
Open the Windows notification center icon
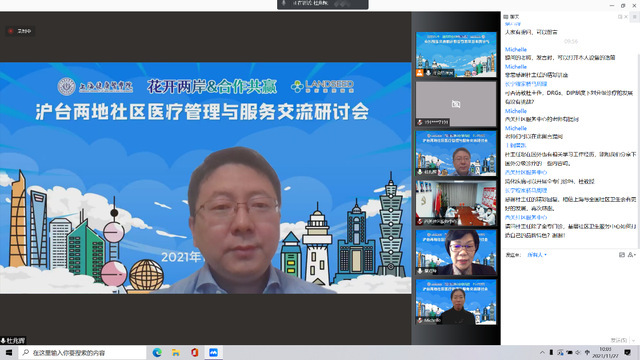[x=628, y=352]
